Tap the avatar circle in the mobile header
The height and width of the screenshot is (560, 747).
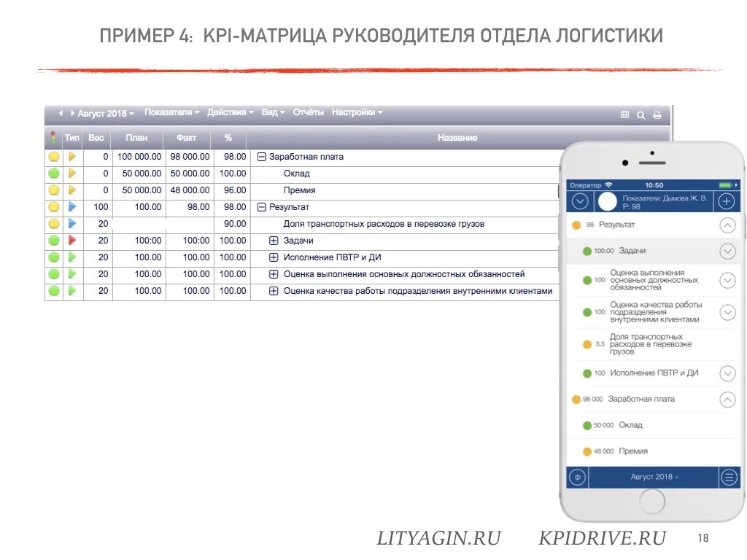607,201
